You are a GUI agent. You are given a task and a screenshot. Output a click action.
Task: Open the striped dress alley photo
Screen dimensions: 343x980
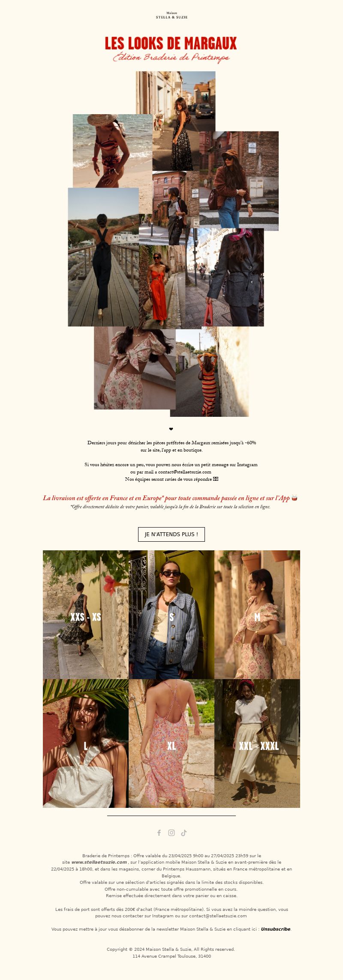[x=209, y=372]
